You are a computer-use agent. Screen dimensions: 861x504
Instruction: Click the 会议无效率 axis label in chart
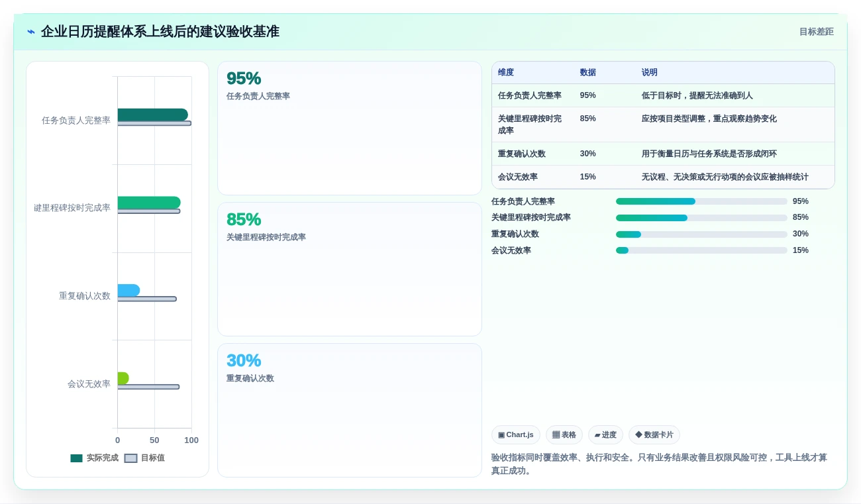89,384
